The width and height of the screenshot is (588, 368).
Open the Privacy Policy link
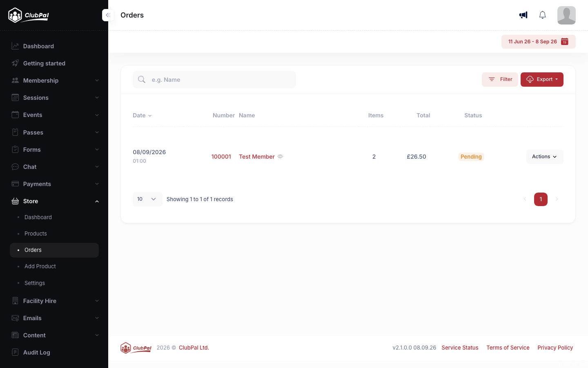(555, 348)
